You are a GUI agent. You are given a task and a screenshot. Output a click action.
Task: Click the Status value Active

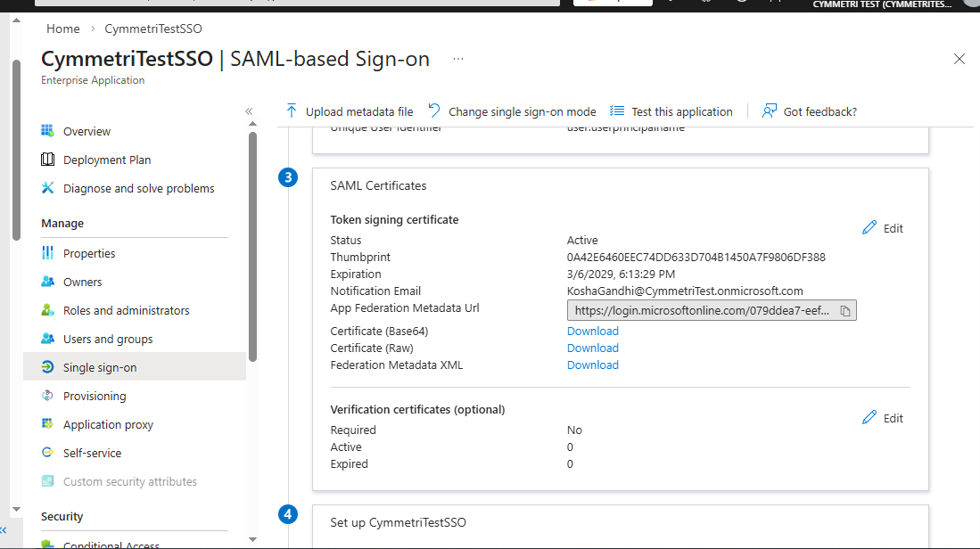click(x=582, y=241)
